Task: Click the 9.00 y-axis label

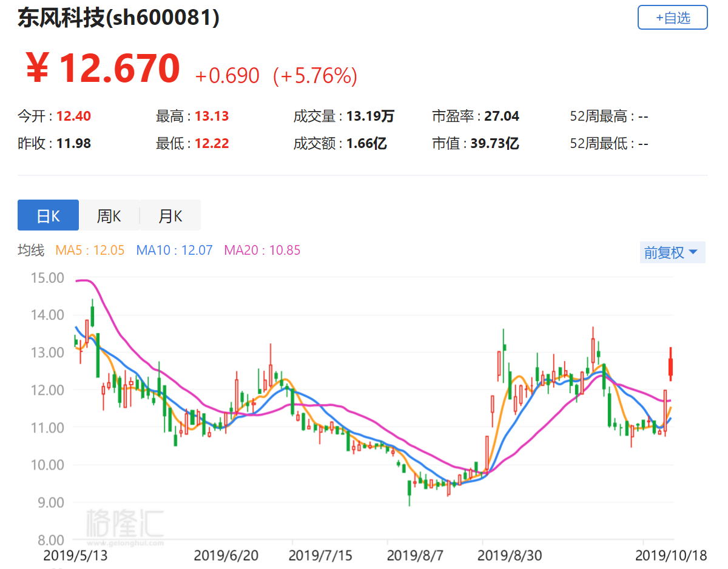Action: pos(50,503)
